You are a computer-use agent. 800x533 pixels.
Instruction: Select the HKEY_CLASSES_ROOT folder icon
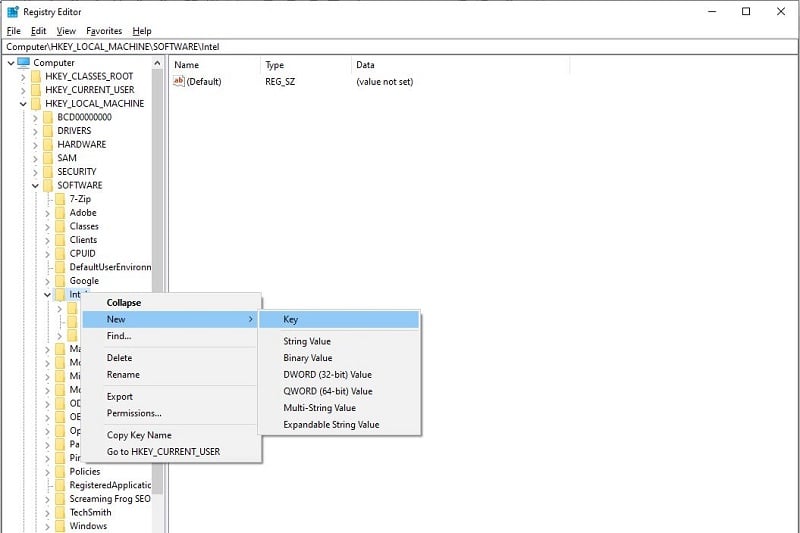(36, 76)
